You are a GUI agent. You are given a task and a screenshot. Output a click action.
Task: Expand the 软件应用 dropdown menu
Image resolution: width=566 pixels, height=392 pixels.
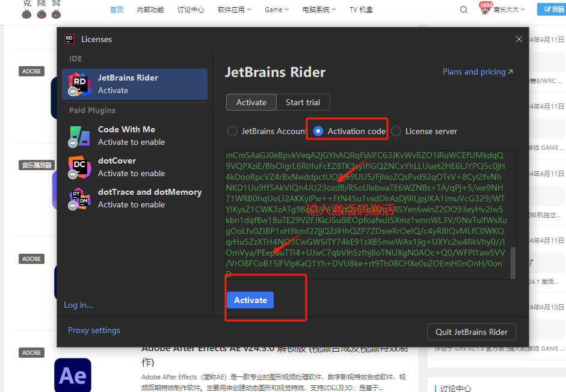235,10
